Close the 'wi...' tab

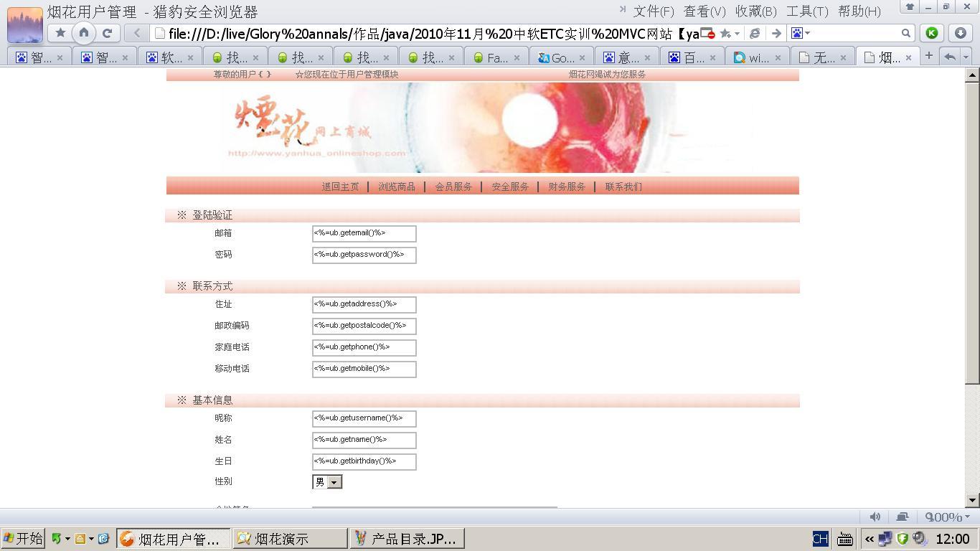point(778,57)
